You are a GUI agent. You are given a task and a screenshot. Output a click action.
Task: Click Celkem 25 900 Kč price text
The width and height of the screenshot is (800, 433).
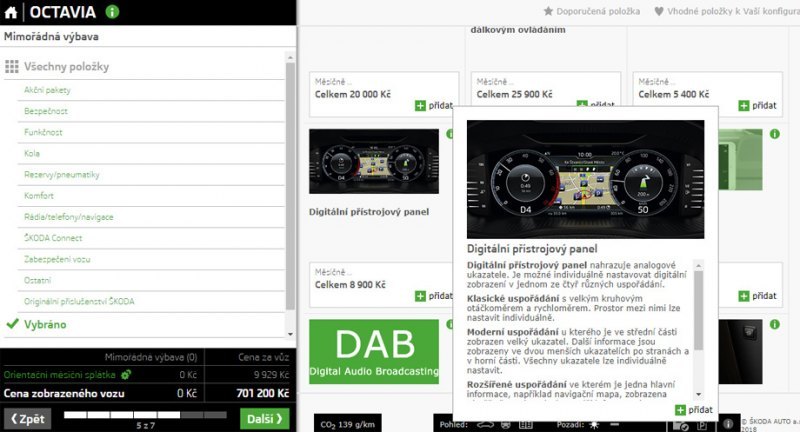[514, 94]
